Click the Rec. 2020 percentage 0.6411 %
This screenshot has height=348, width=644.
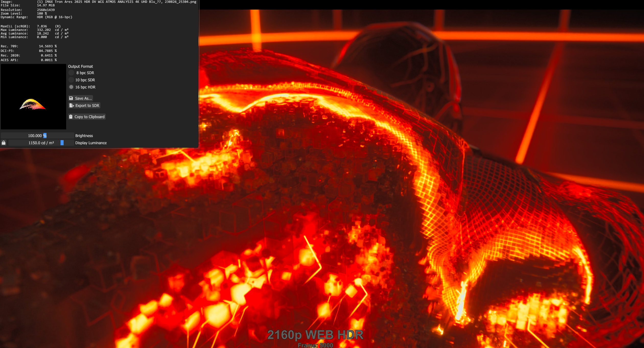(x=49, y=55)
